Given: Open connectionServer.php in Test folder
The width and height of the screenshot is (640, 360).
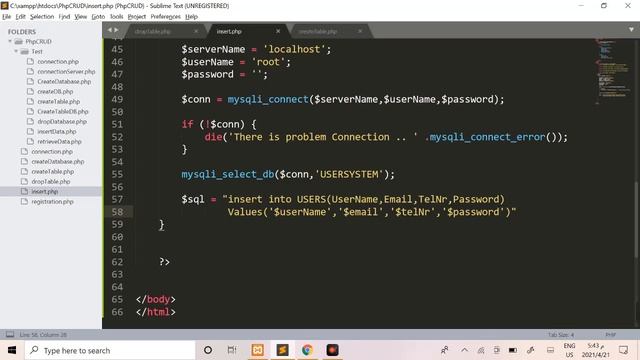Looking at the screenshot, I should tap(66, 71).
